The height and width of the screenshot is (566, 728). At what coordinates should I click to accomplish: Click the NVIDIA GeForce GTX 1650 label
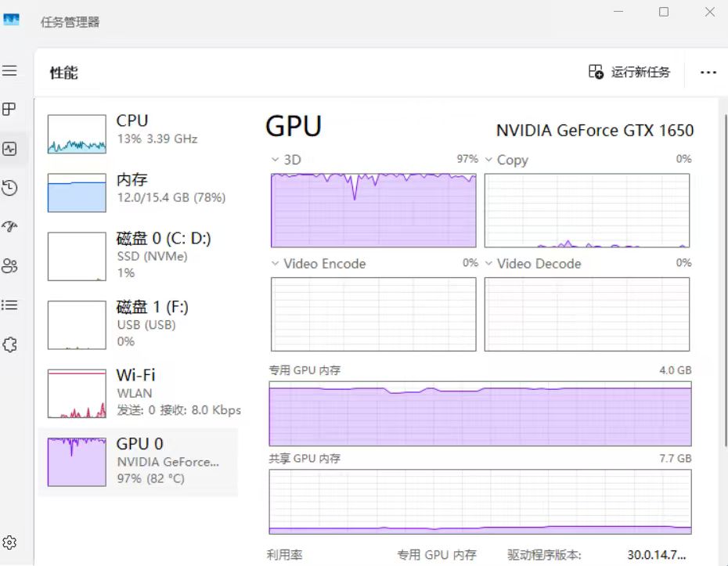(x=595, y=131)
